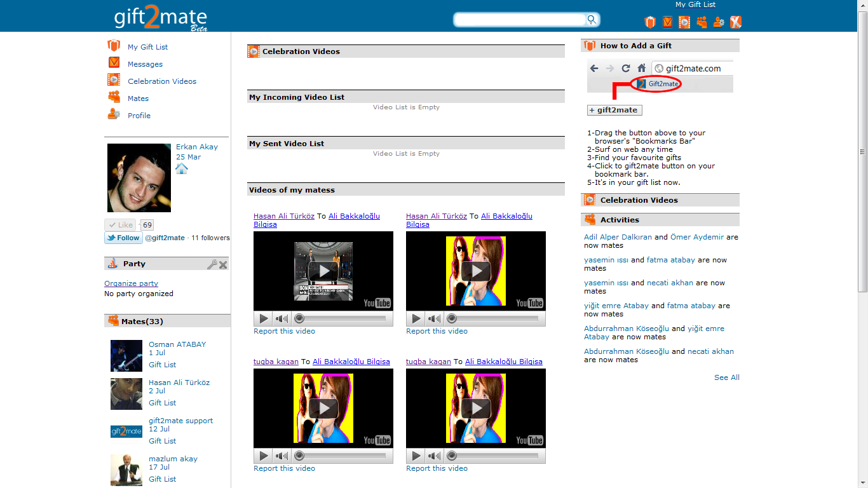Click sidebar My Gift List gift icon

(114, 46)
